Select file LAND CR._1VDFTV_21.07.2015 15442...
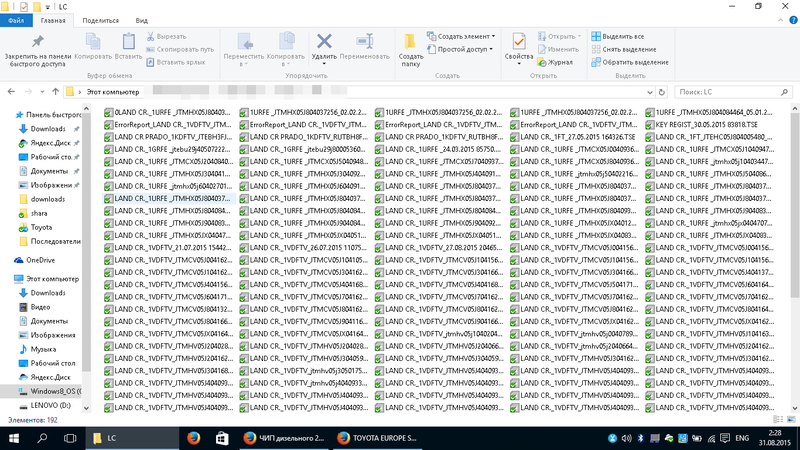Screen dimensions: 800x450 [x=167, y=247]
